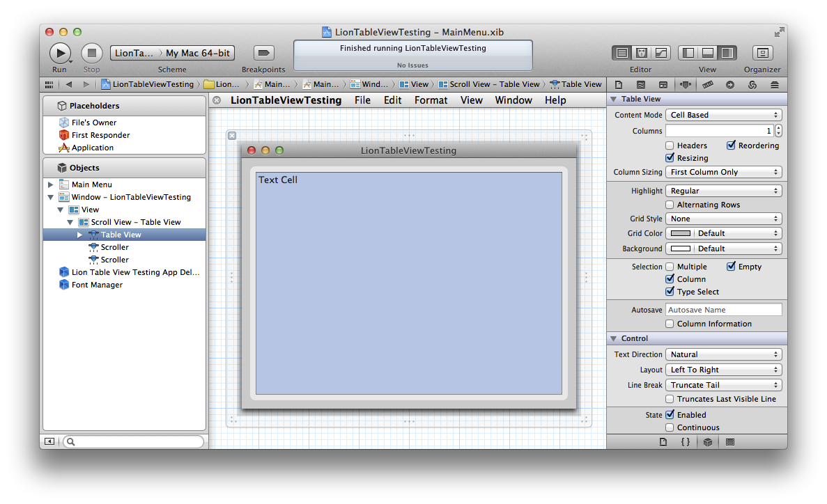Open the Layout dropdown
The height and width of the screenshot is (504, 827).
pos(724,370)
